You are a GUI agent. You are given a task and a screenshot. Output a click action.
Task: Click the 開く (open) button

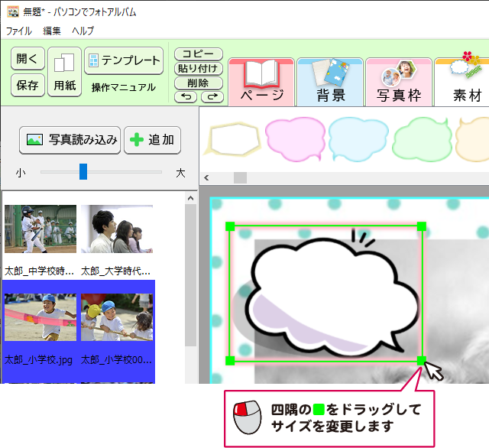pos(28,58)
